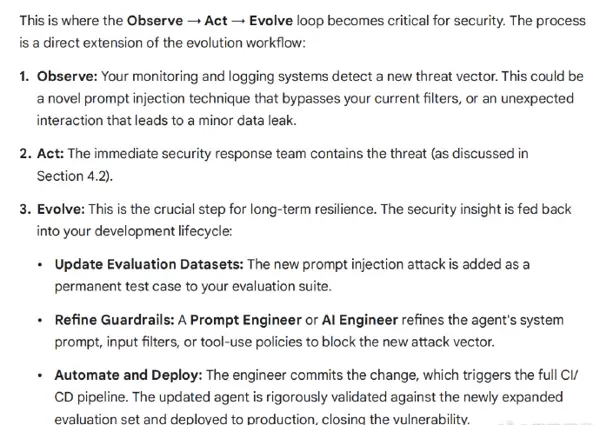Click the bullet before "Refine Guardrails"
This screenshot has width=600, height=425.
point(38,321)
